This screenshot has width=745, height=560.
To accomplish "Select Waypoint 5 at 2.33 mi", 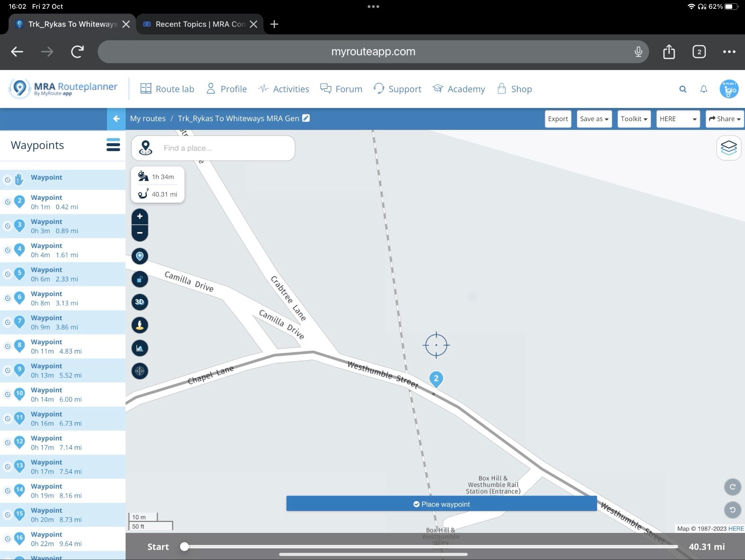I will pos(63,274).
